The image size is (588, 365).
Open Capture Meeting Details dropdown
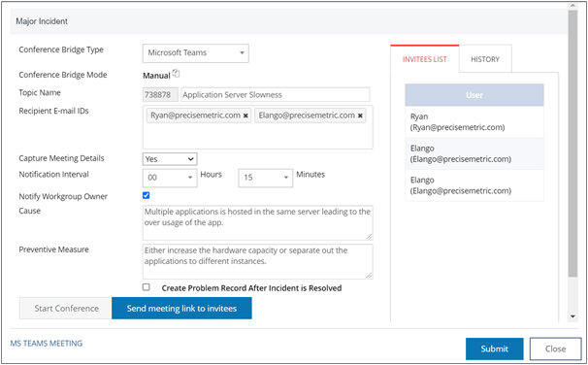[170, 159]
